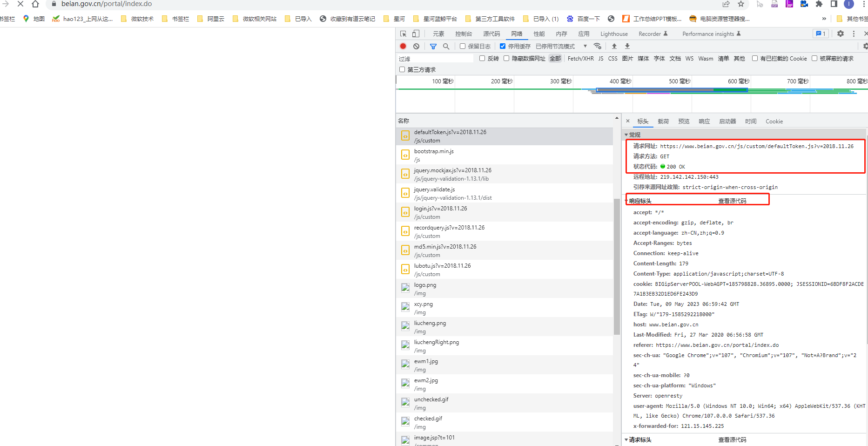The width and height of the screenshot is (868, 446).
Task: Click the network timeline overview bar
Action: click(x=632, y=95)
